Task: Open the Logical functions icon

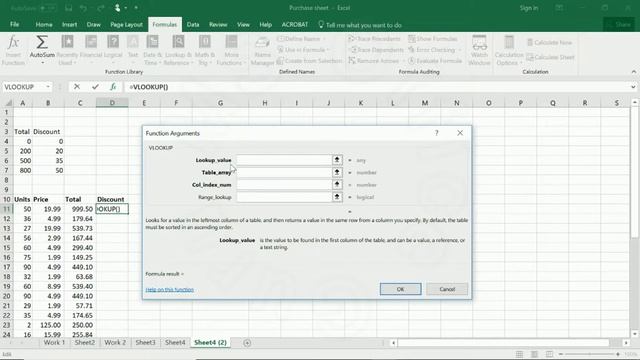Action: (x=113, y=42)
